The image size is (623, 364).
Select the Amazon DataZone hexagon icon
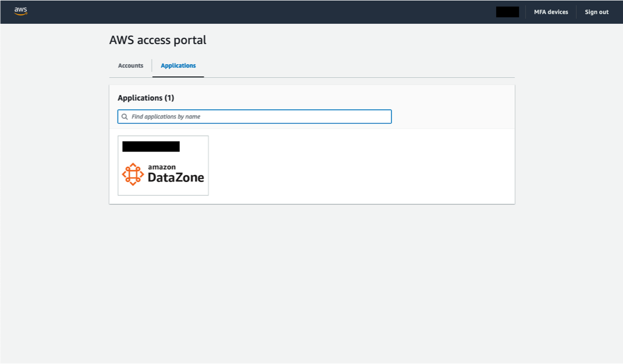click(x=133, y=173)
